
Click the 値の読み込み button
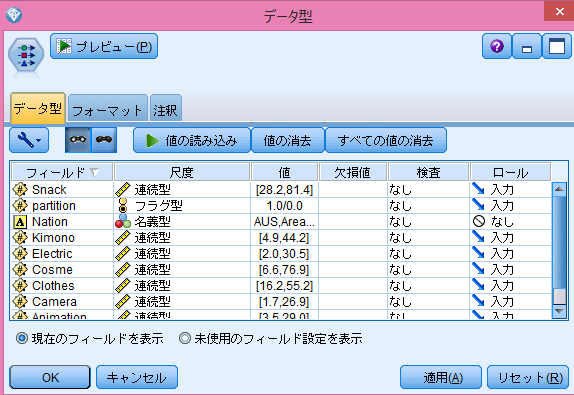(x=192, y=140)
